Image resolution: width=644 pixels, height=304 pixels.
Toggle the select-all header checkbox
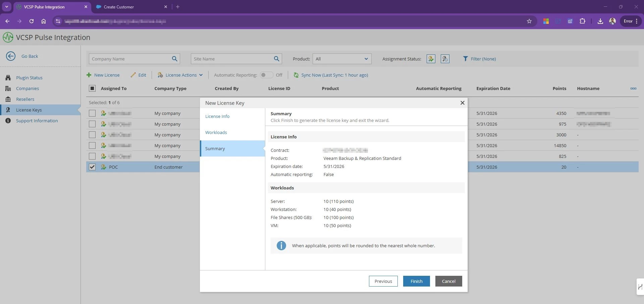coord(92,88)
